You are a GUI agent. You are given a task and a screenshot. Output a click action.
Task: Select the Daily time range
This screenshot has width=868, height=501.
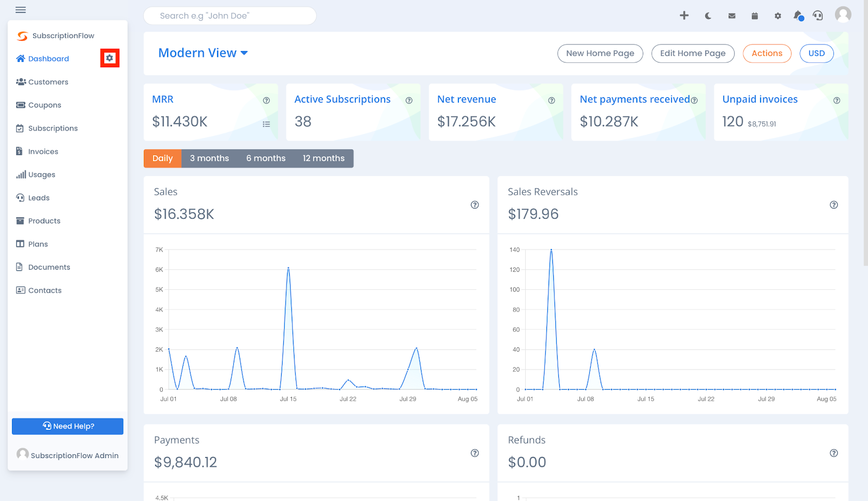[162, 158]
